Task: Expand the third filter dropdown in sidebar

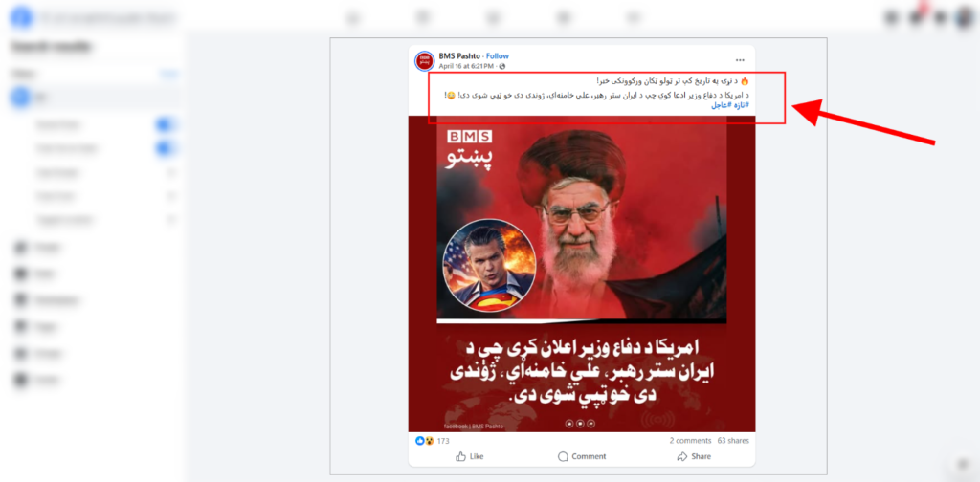Action: click(171, 220)
